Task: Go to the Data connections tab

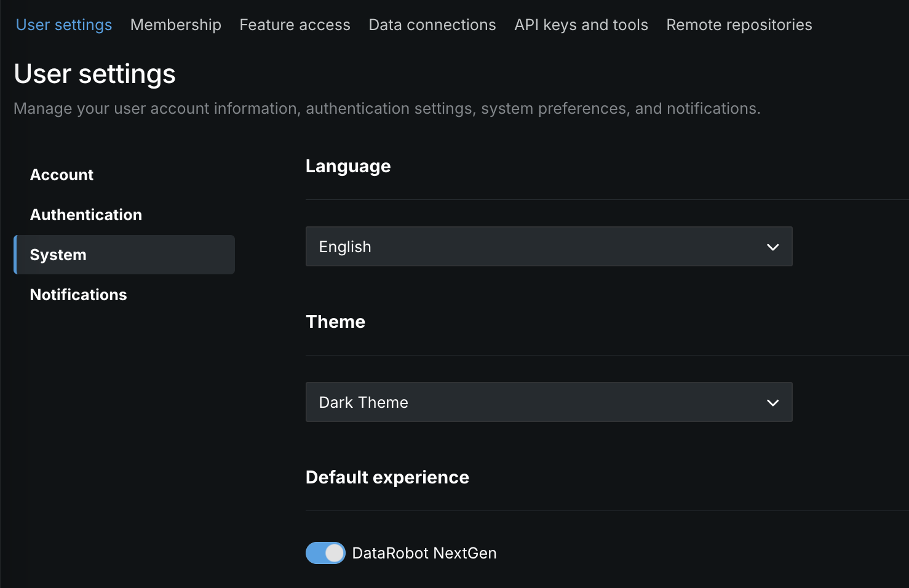Action: click(x=432, y=25)
